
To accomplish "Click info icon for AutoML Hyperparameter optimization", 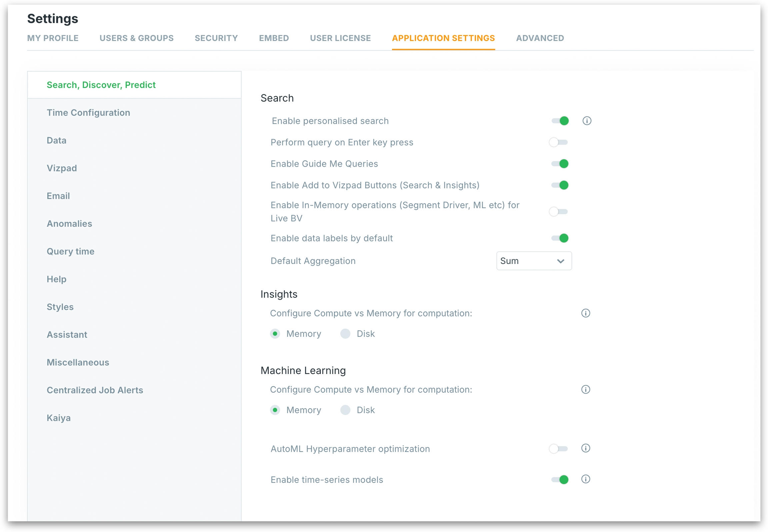I will [x=585, y=448].
